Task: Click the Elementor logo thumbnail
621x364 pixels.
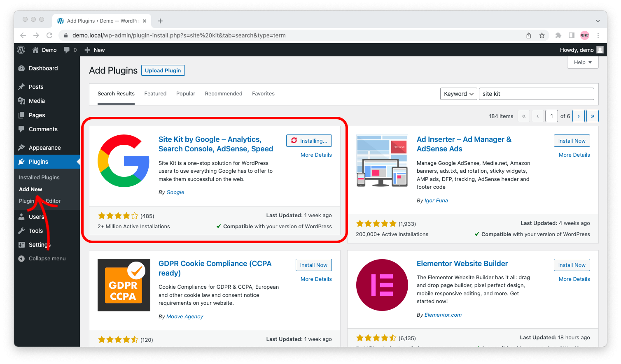Action: pyautogui.click(x=382, y=285)
